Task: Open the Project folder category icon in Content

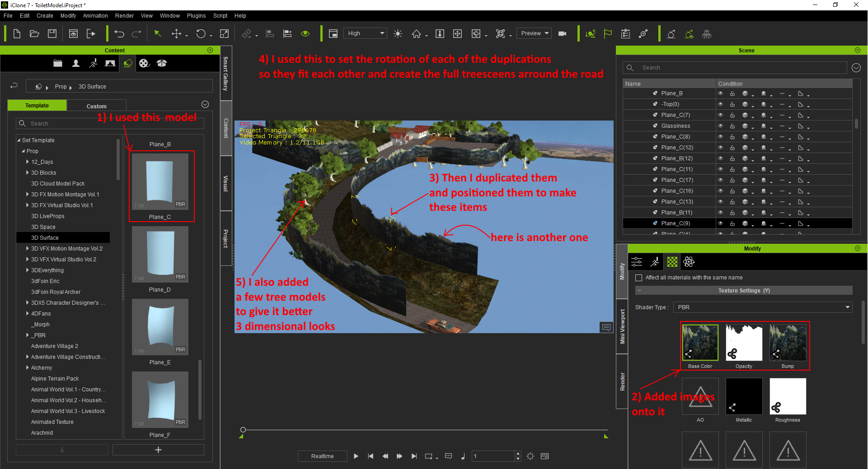Action: (58, 63)
